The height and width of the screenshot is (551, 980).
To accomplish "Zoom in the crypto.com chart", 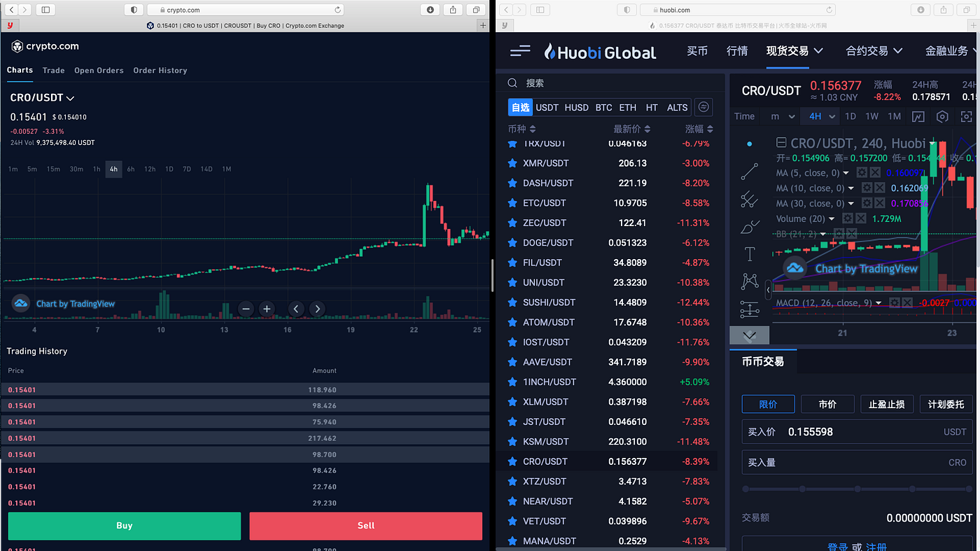I will [x=267, y=309].
